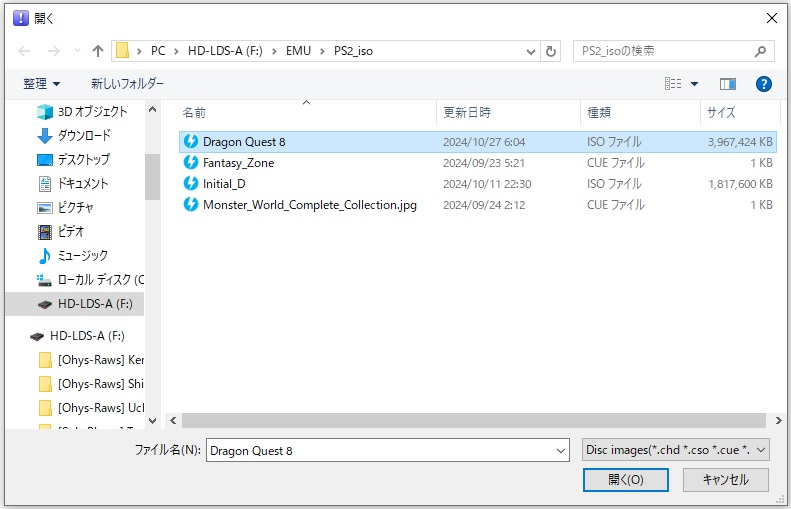
Task: Expand the chevron after PC breadcrumb
Action: point(176,51)
